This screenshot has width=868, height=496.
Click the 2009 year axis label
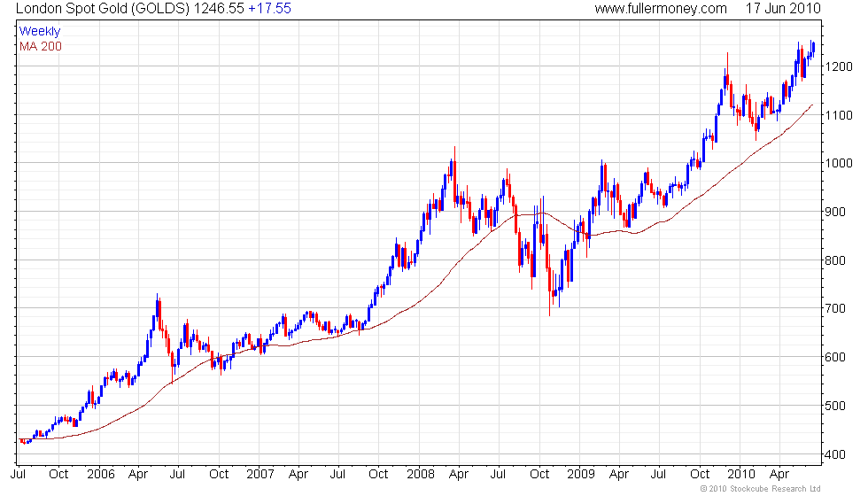(x=581, y=475)
